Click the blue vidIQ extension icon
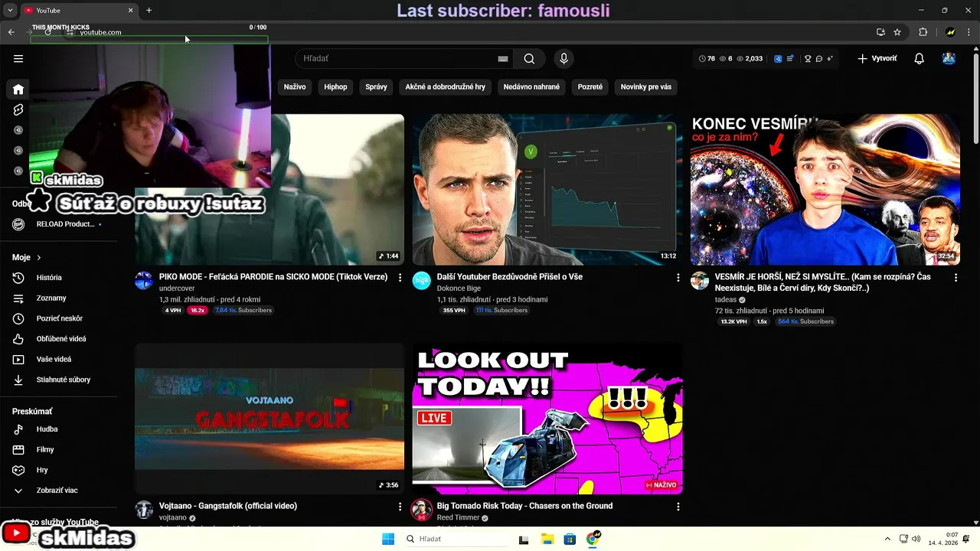The height and width of the screenshot is (551, 980). 778,59
